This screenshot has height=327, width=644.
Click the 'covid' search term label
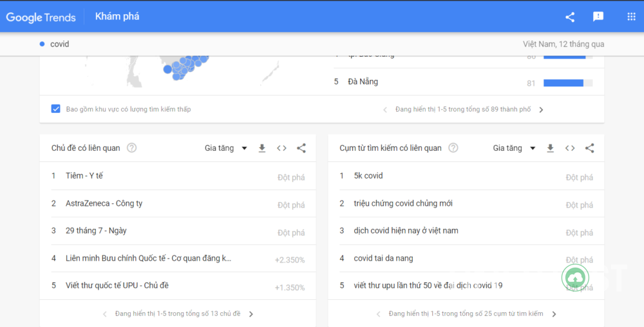point(59,44)
